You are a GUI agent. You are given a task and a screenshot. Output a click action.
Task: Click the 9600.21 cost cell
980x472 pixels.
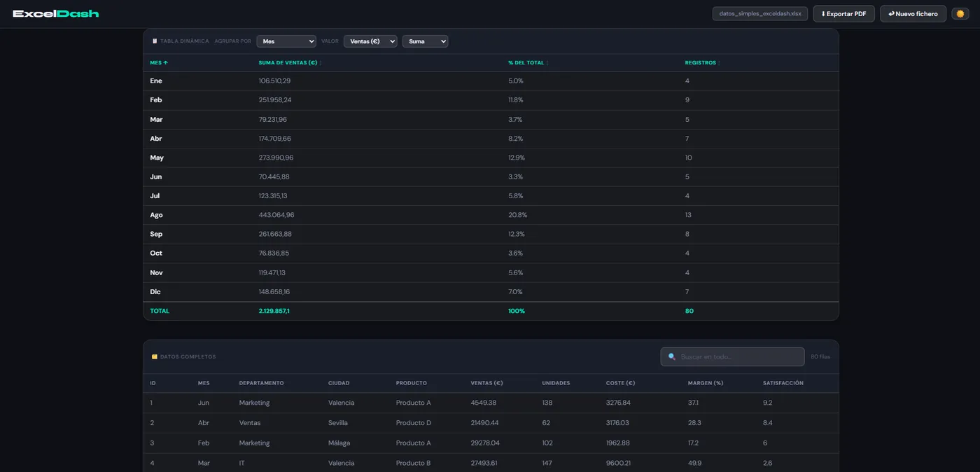(617, 463)
